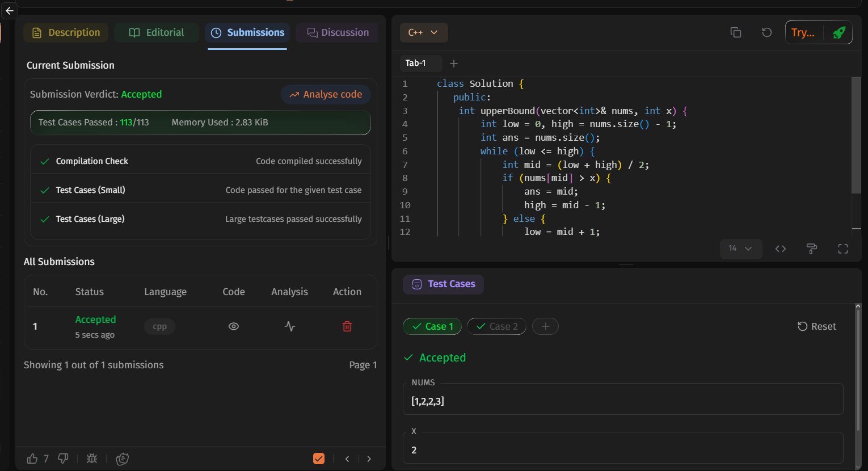The width and height of the screenshot is (868, 471).
Task: Click the back arrow at top left
Action: [x=9, y=11]
